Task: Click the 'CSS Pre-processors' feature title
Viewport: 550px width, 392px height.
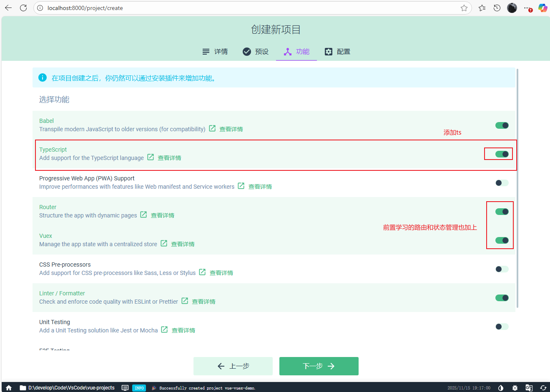Action: [65, 265]
